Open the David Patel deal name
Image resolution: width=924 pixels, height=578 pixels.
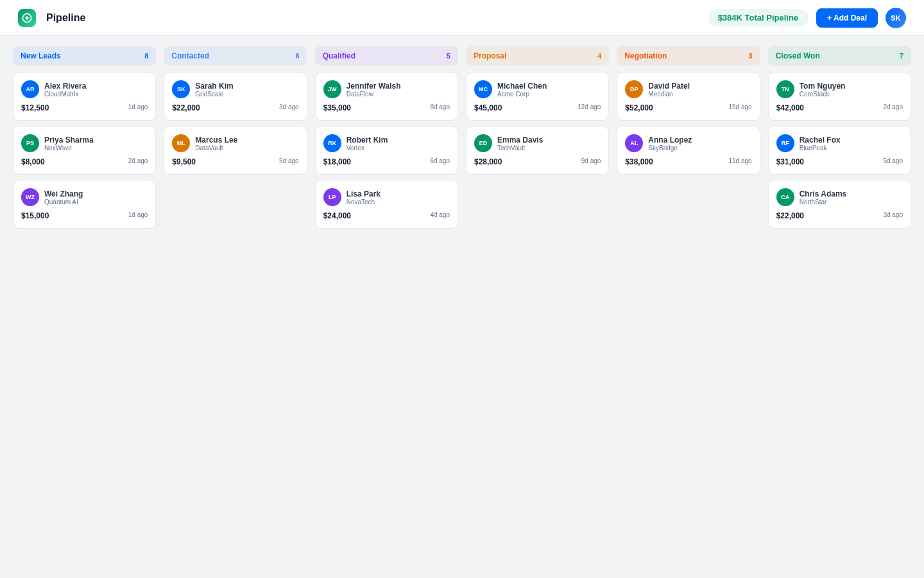(x=669, y=86)
